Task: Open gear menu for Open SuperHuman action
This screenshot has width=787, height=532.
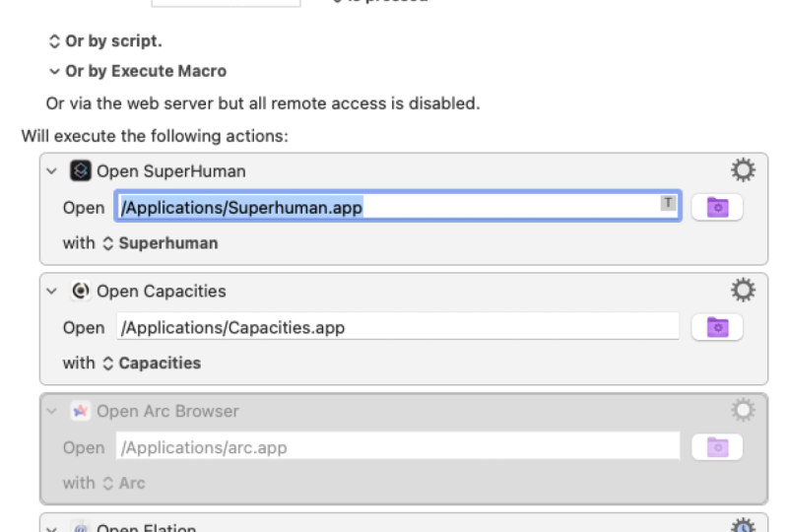Action: click(x=743, y=170)
